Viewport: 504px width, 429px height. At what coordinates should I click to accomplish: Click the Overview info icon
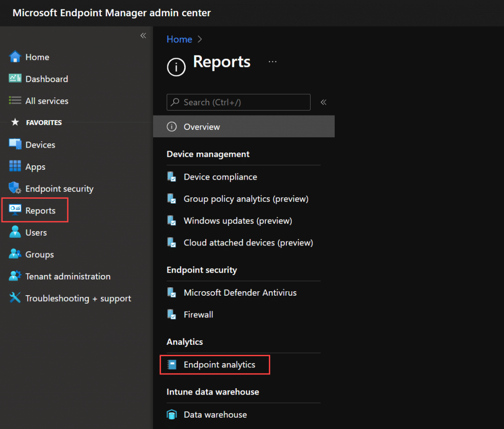[x=172, y=126]
